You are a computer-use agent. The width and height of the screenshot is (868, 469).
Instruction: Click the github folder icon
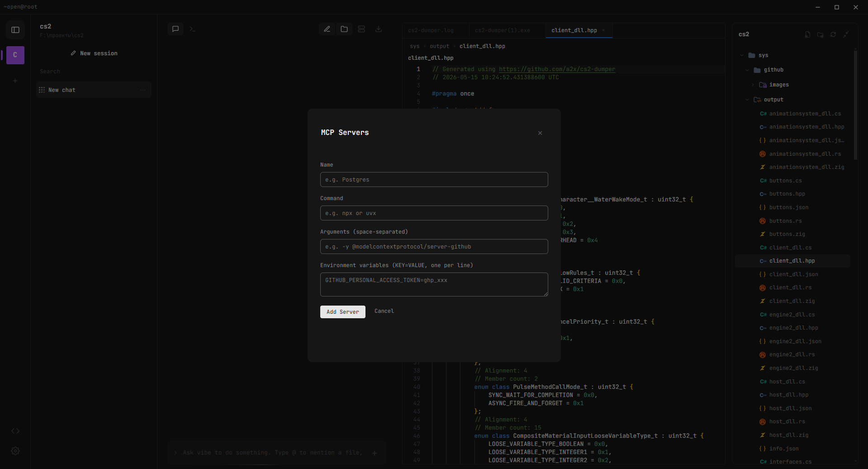point(757,70)
